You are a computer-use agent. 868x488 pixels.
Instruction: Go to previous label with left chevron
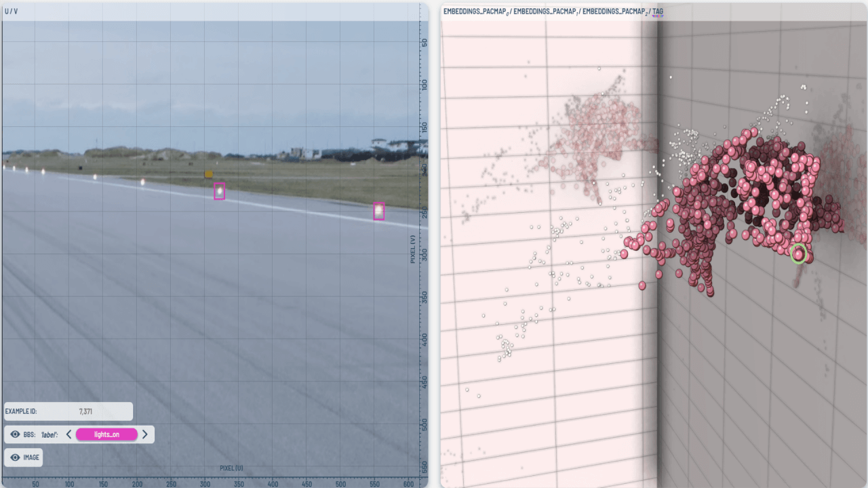pos(68,434)
